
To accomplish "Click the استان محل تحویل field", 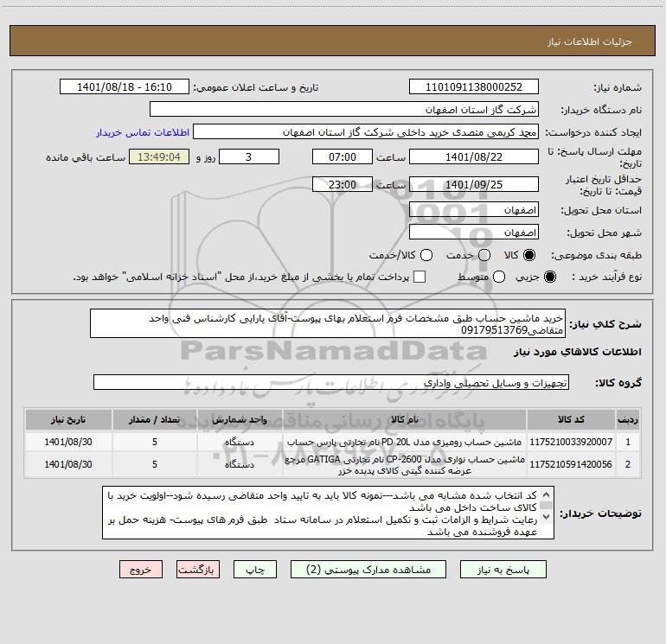I will coord(474,210).
